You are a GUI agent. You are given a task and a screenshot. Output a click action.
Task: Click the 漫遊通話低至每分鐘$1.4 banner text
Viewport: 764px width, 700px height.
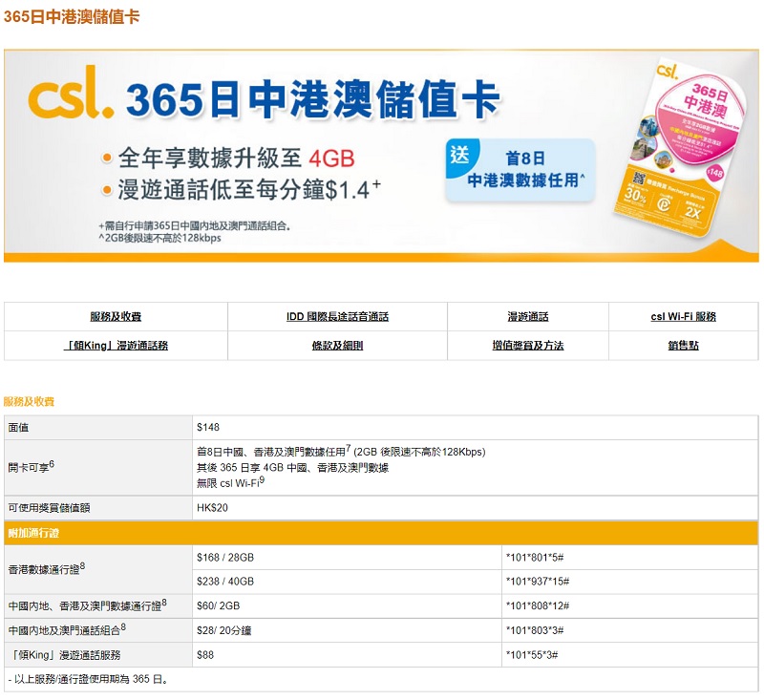pyautogui.click(x=249, y=189)
